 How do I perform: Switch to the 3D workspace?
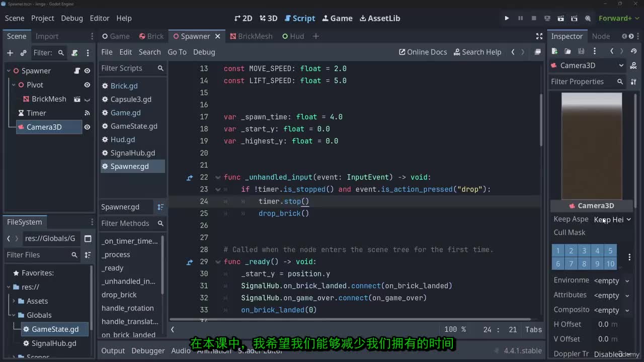(x=269, y=18)
